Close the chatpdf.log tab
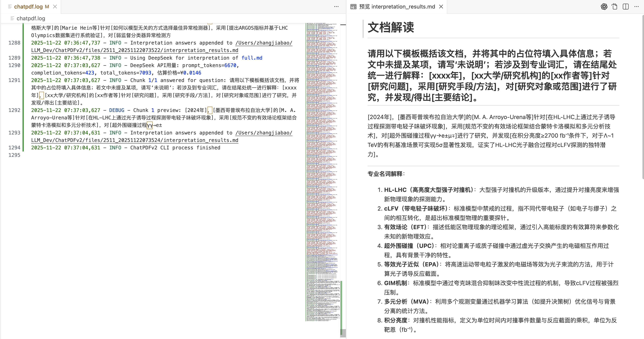The image size is (644, 339). click(x=55, y=7)
